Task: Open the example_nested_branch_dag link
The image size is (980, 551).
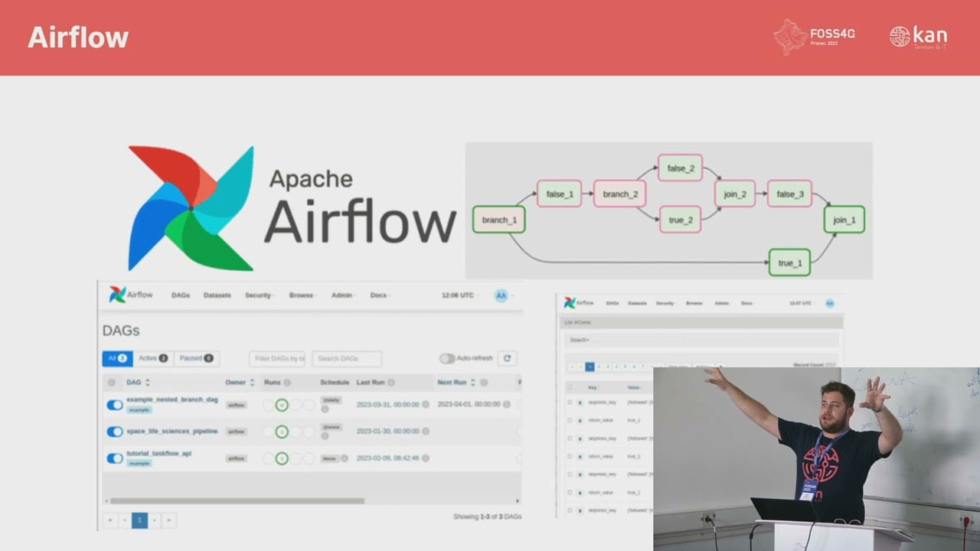Action: [x=172, y=399]
